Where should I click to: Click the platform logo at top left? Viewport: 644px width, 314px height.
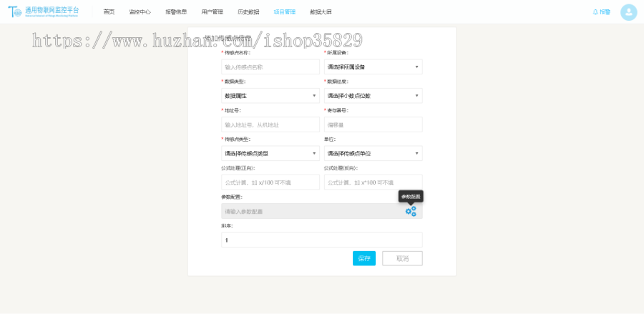click(x=44, y=11)
